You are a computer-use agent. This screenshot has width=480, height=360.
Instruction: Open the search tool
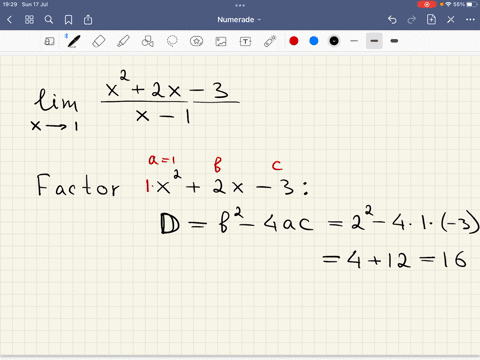coord(49,20)
